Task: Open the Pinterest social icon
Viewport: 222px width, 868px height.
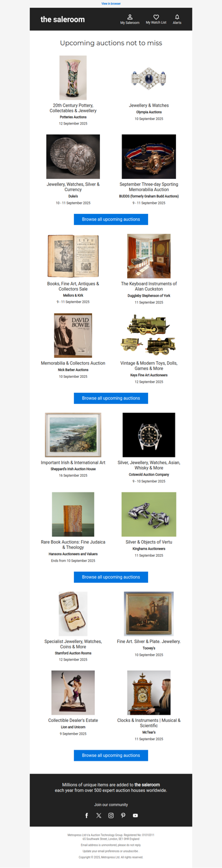Action: [123, 815]
